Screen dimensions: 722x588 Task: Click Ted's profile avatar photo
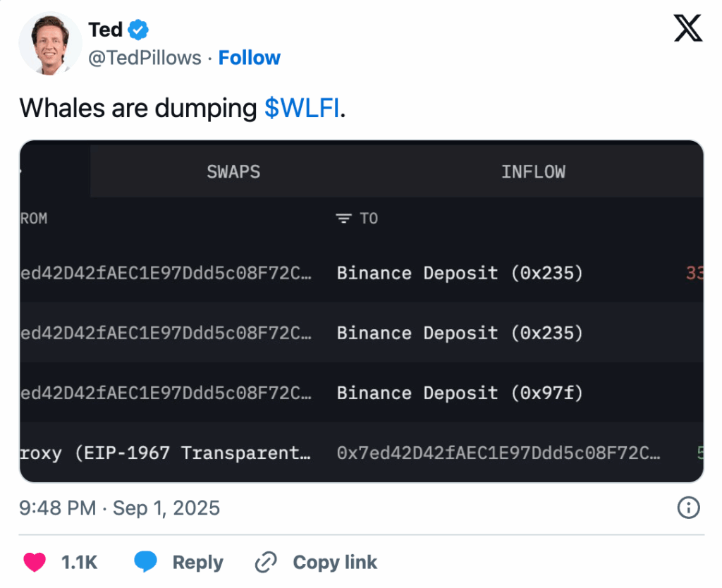[x=50, y=43]
